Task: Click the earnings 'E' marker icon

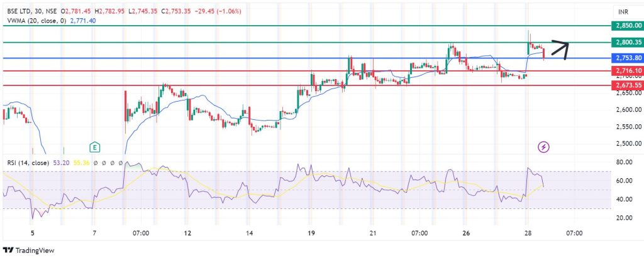Action: [x=95, y=147]
